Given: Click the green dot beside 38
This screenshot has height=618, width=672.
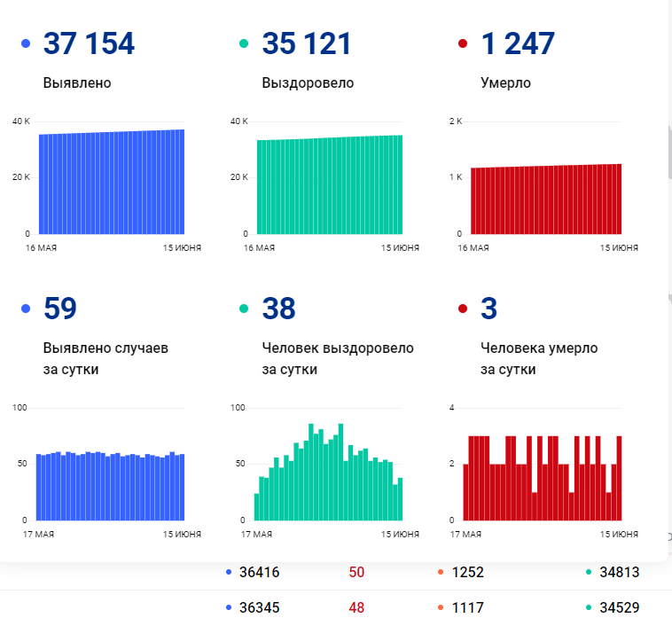Looking at the screenshot, I should coord(244,309).
